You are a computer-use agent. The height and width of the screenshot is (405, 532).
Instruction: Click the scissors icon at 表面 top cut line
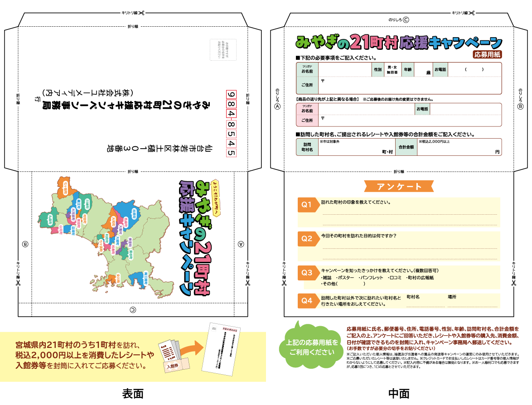(141, 13)
